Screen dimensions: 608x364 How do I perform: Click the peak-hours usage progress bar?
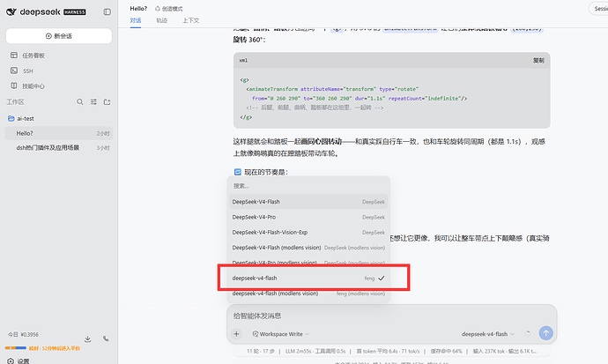pos(16,348)
